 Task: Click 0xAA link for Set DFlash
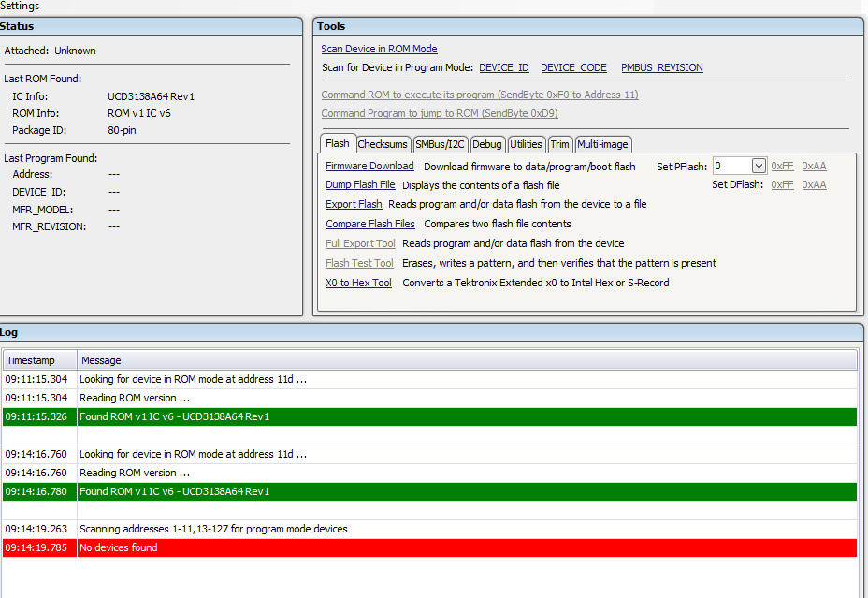pos(814,185)
